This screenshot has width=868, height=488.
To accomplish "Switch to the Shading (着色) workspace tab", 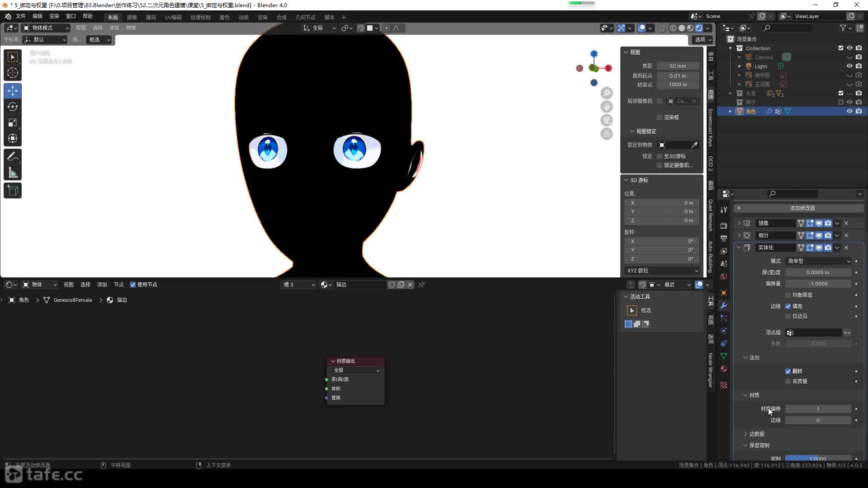I will [225, 17].
